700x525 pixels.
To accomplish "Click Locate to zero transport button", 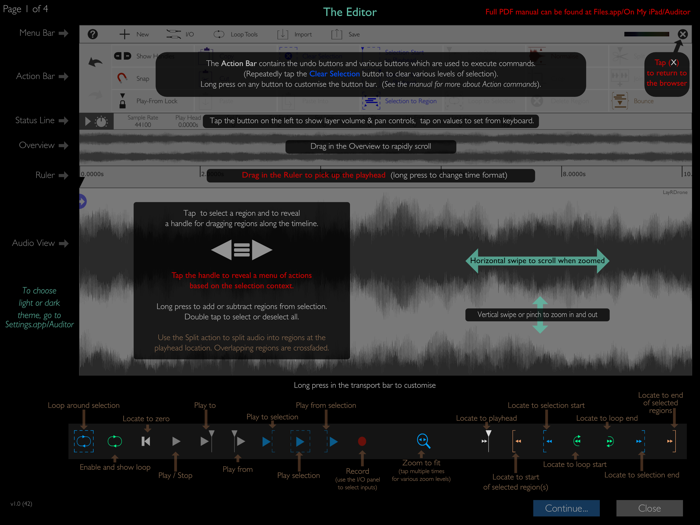I will pos(146,442).
